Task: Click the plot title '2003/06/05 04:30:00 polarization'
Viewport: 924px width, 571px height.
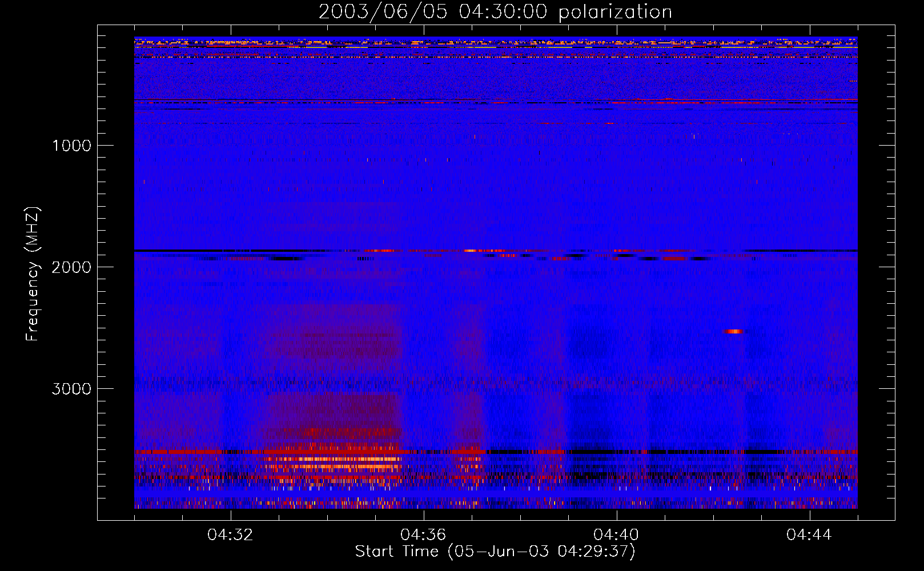Action: (495, 12)
